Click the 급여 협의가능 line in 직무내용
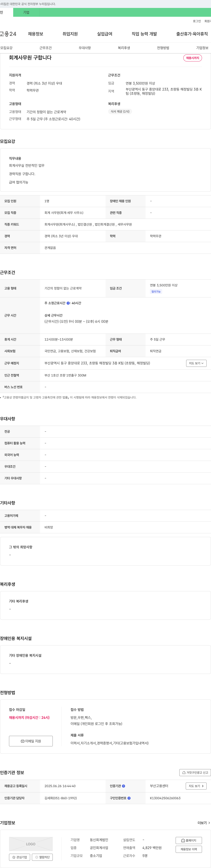The height and width of the screenshot is (868, 211). (x=18, y=182)
